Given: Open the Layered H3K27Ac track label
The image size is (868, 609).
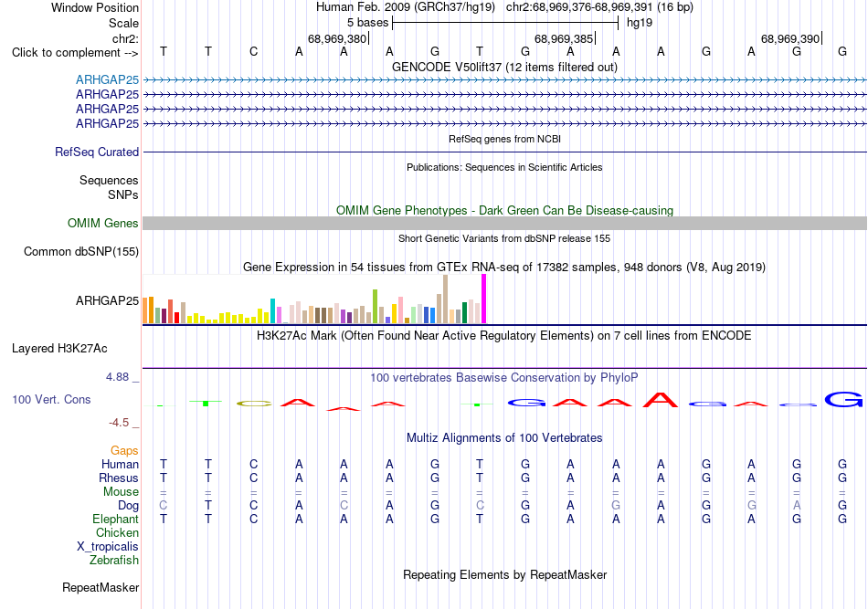Looking at the screenshot, I should tap(59, 349).
